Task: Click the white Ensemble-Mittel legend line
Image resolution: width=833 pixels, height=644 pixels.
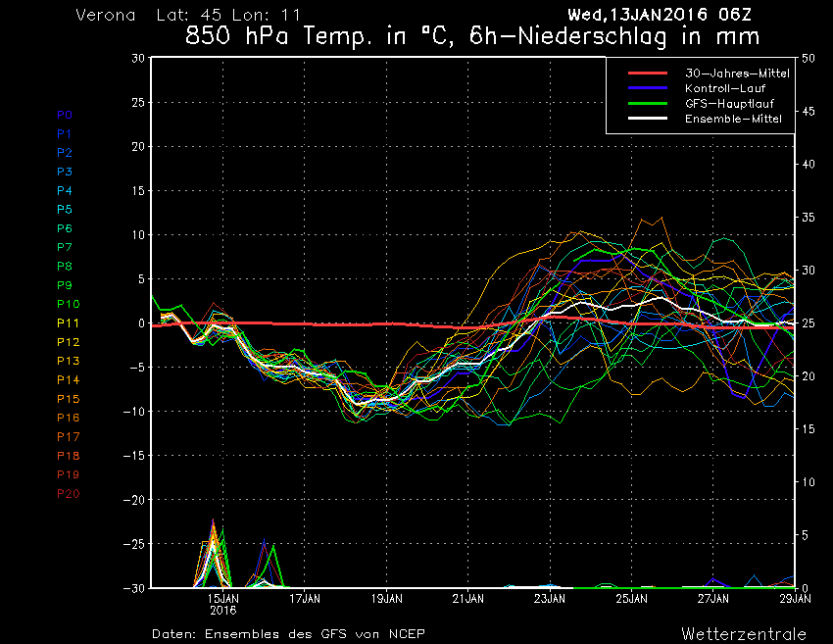Action: pyautogui.click(x=648, y=118)
